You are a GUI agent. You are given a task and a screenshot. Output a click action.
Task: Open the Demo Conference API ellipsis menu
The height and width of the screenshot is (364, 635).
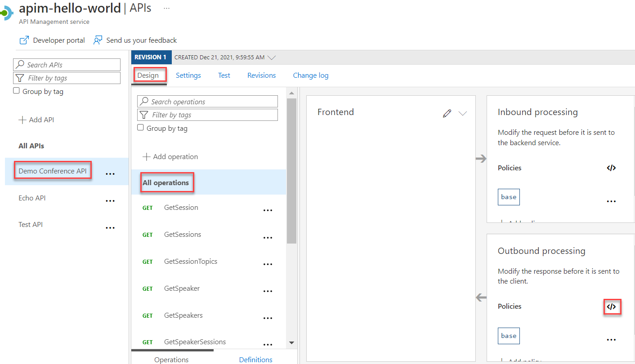[110, 174]
